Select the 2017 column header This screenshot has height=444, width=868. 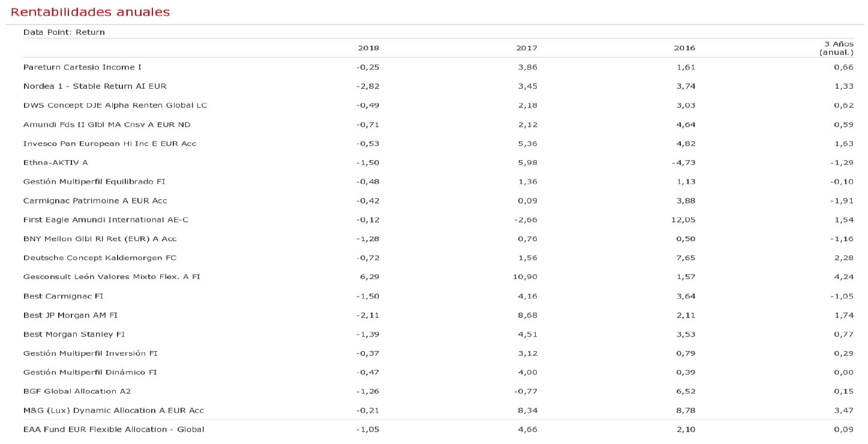tap(527, 48)
